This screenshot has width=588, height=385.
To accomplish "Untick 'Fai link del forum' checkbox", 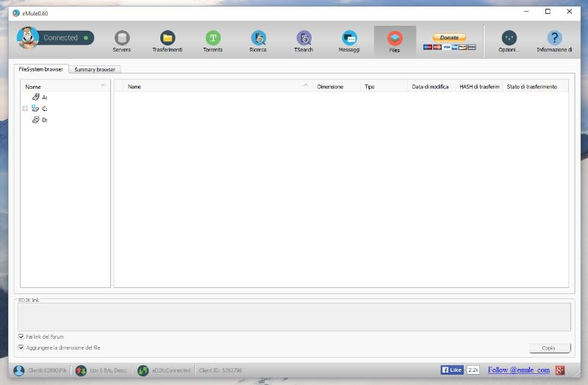I will 21,337.
